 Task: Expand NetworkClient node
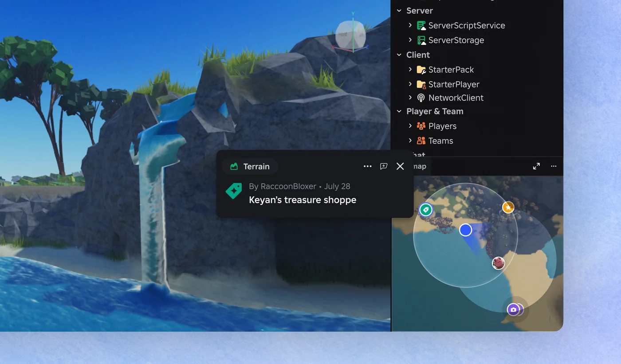(410, 98)
